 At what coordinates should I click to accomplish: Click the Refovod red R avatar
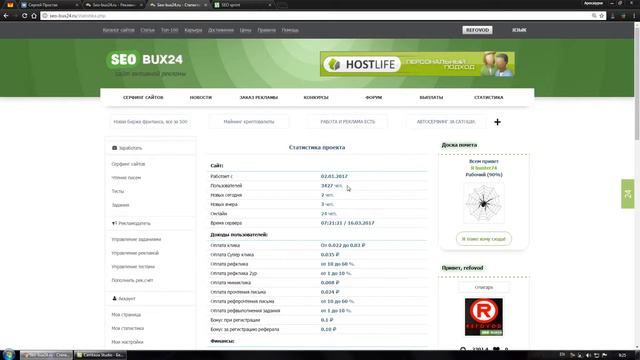(484, 317)
